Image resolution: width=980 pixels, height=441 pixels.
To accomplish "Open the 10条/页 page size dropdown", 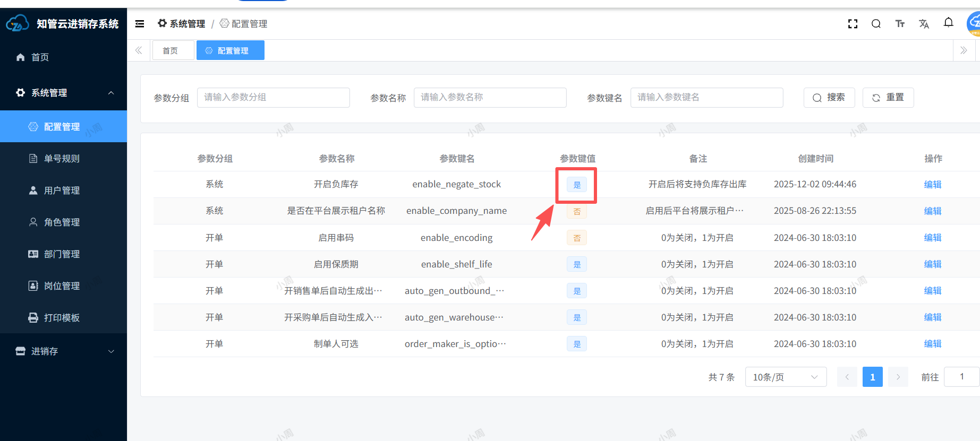I will [x=785, y=377].
